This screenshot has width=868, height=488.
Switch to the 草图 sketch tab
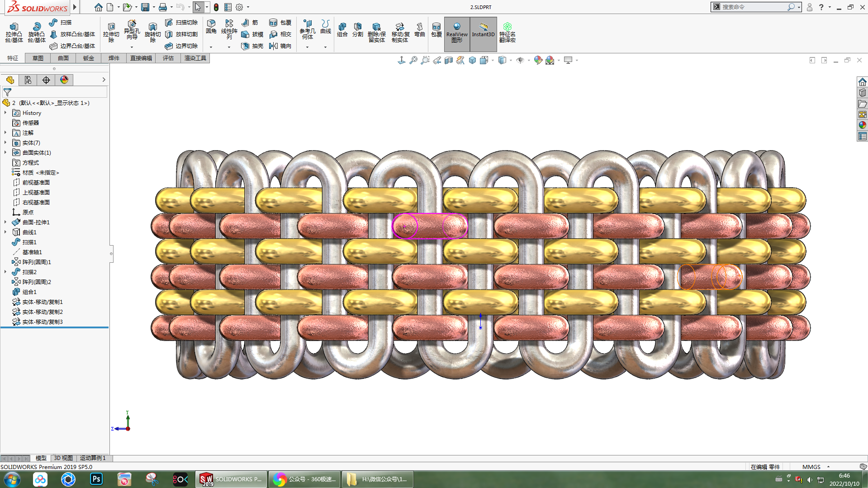coord(38,58)
